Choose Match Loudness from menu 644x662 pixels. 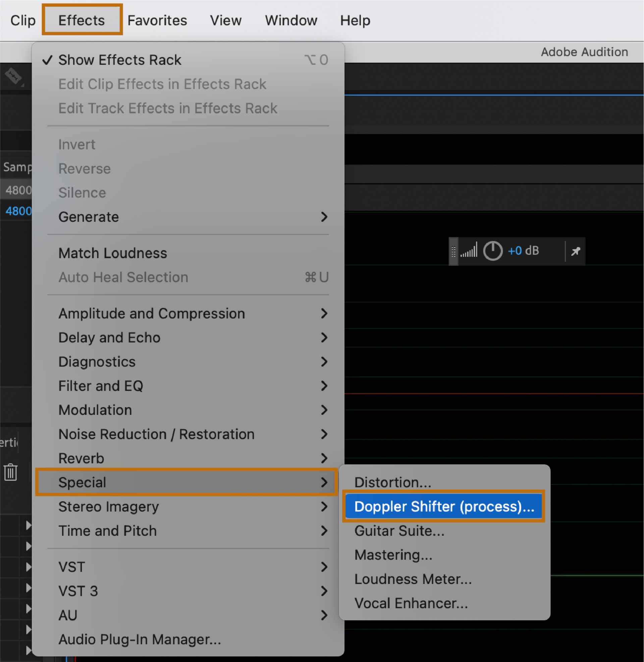[x=113, y=253]
